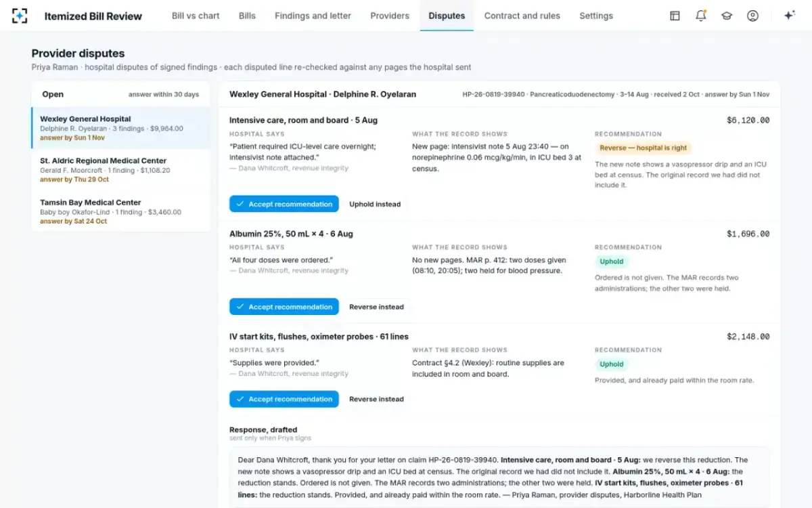
Task: Switch to the Bills tab
Action: point(247,16)
